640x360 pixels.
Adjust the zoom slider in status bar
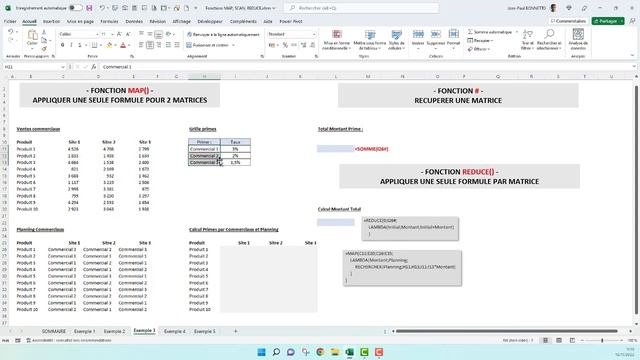(x=602, y=340)
